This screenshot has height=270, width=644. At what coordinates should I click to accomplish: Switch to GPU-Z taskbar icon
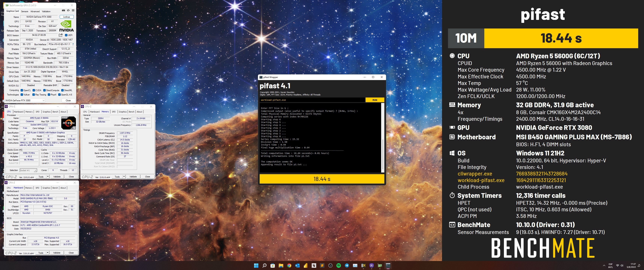(380, 265)
